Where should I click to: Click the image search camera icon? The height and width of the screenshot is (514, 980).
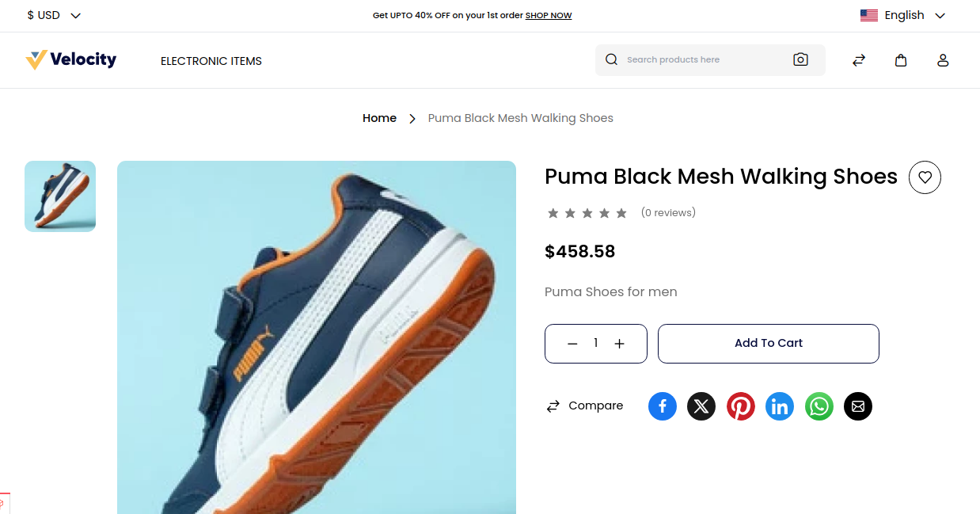tap(800, 59)
